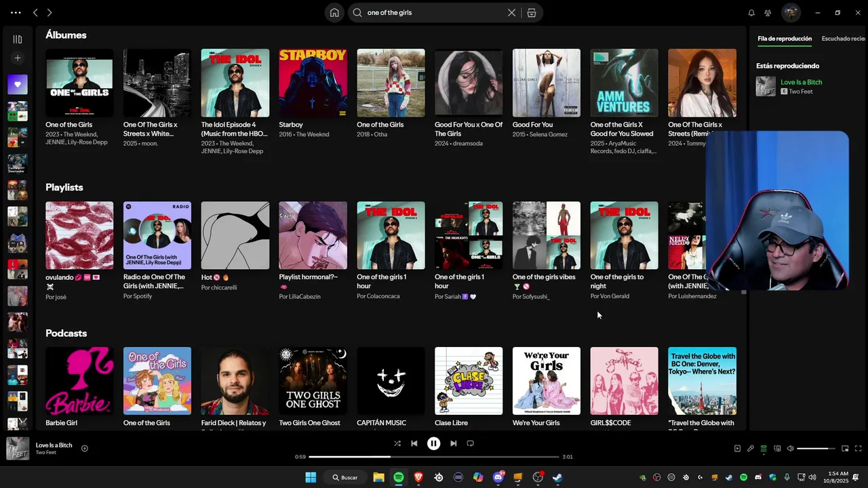Switch to Fila de reproducción tab

785,39
